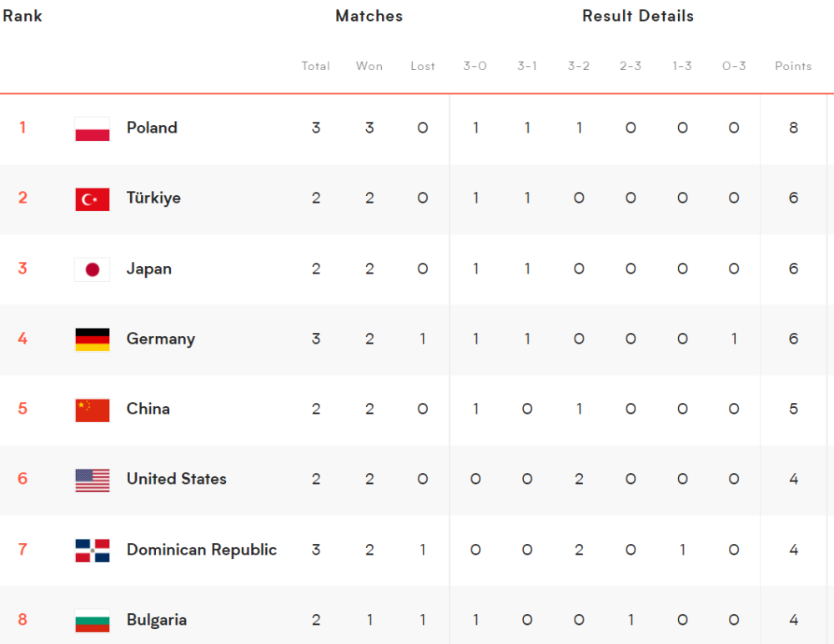Click the Germany flag icon
Screen dimensions: 834x644
92,340
